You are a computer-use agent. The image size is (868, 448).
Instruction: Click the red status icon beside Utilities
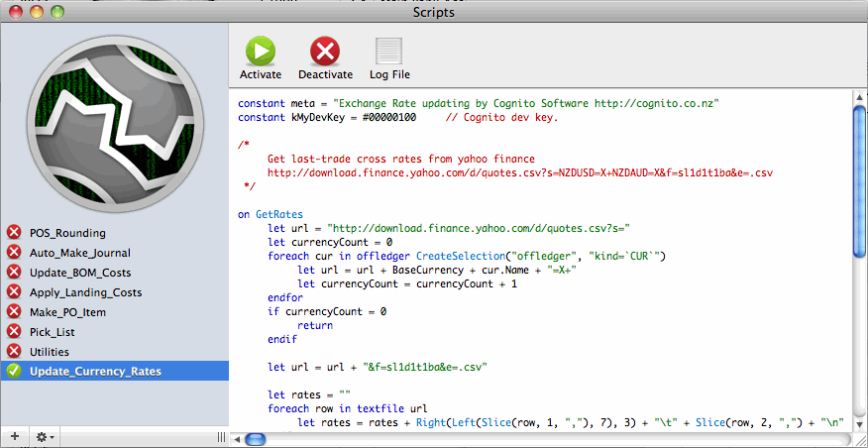point(14,352)
